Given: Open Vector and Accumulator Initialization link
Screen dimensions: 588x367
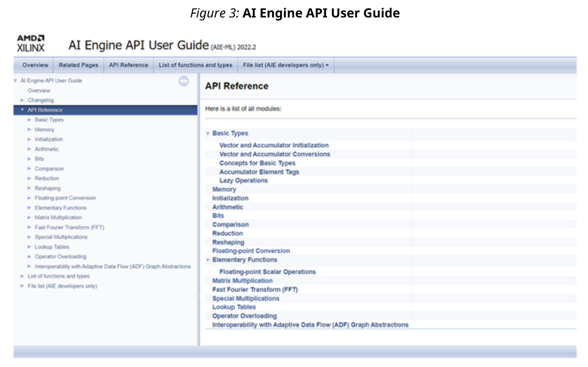Looking at the screenshot, I should (x=274, y=145).
